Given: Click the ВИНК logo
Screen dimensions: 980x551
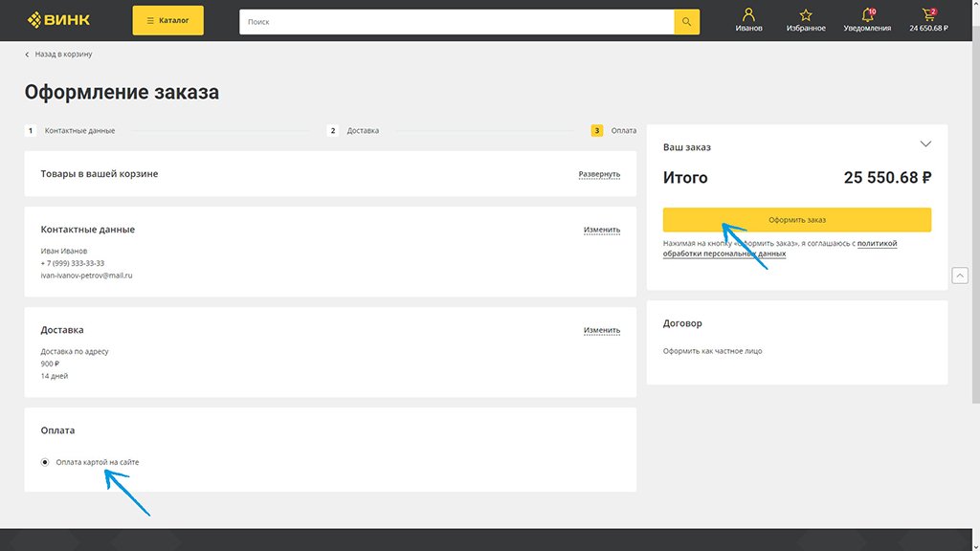Looking at the screenshot, I should click(x=58, y=20).
